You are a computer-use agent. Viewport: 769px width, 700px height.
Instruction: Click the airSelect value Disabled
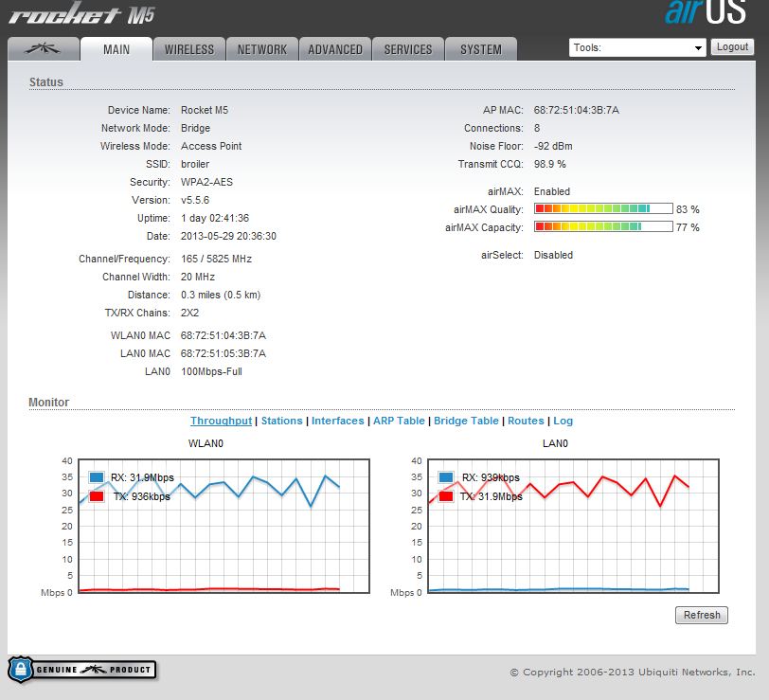tap(553, 255)
